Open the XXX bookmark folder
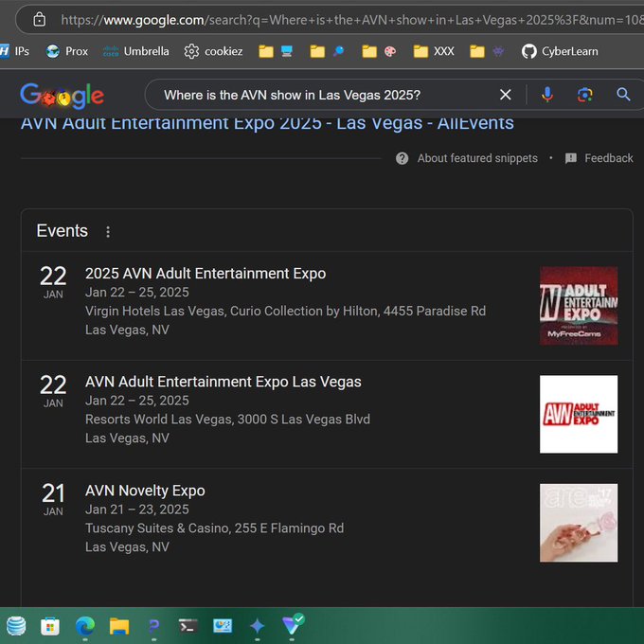The height and width of the screenshot is (644, 644). coord(434,51)
